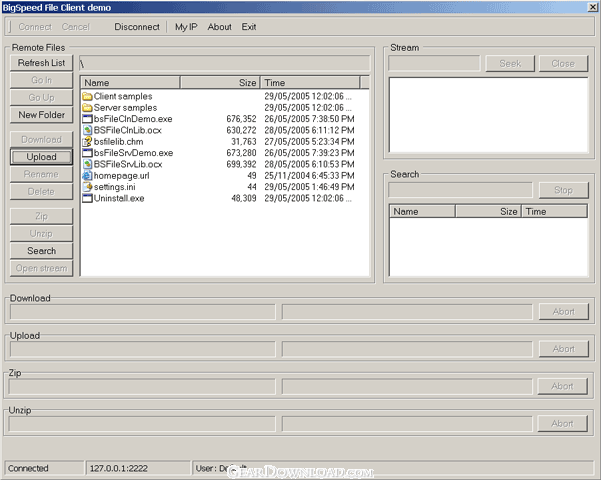Screen dimensions: 601x480
Task: Click Abort in the Zip section
Action: click(562, 386)
